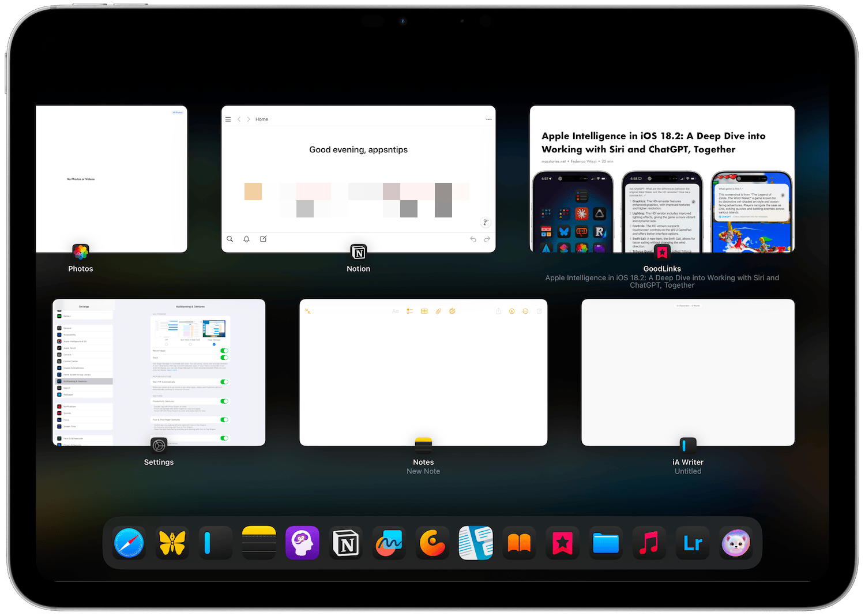This screenshot has height=616, width=865.
Task: Turn off the Dock toggle in Multitasking settings
Action: click(x=224, y=358)
